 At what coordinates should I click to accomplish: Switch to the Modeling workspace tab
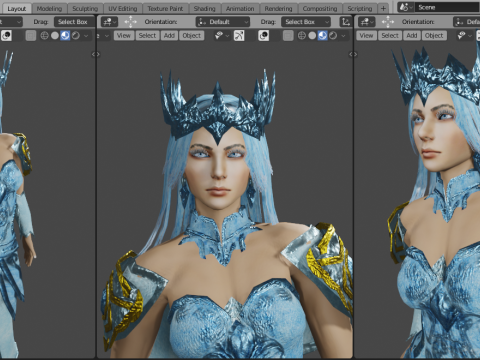pyautogui.click(x=49, y=8)
